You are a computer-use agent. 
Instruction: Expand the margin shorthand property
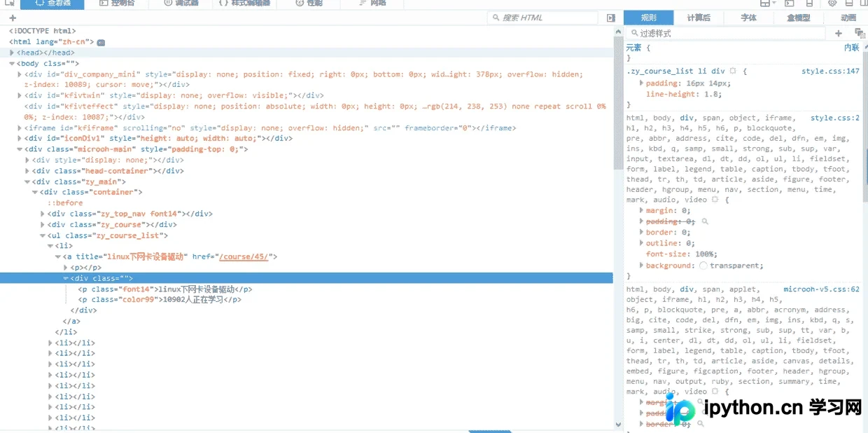pos(642,210)
